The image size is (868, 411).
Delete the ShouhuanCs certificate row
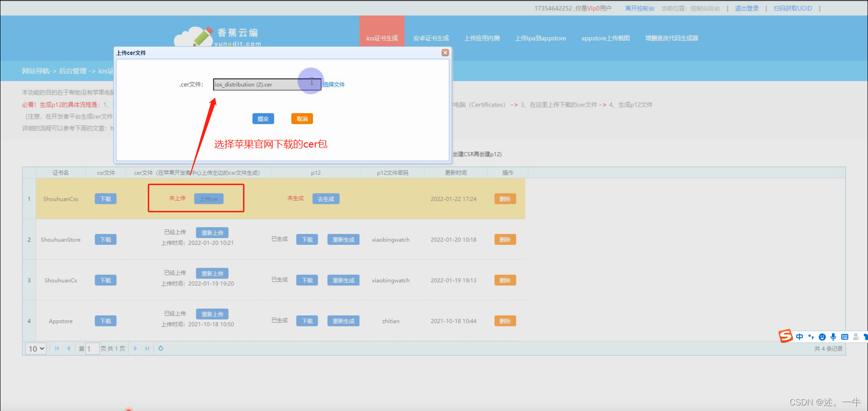pyautogui.click(x=505, y=280)
